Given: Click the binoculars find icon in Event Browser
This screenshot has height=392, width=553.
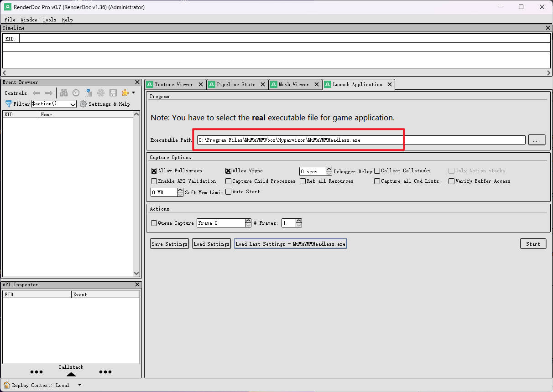Looking at the screenshot, I should (64, 93).
